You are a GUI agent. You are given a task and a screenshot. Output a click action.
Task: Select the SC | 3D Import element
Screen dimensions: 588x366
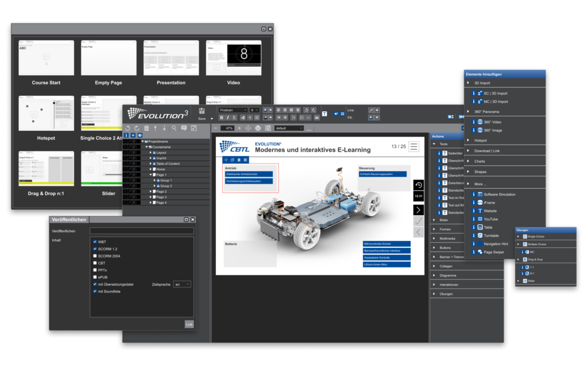coord(495,94)
